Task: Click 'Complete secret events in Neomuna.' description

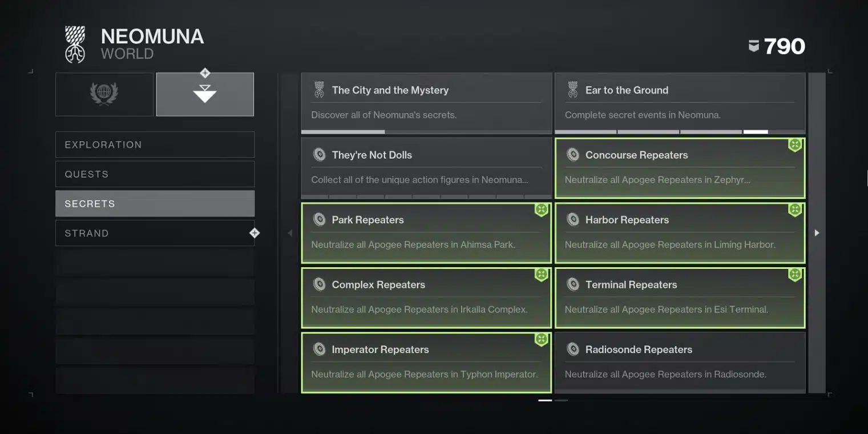Action: 643,115
